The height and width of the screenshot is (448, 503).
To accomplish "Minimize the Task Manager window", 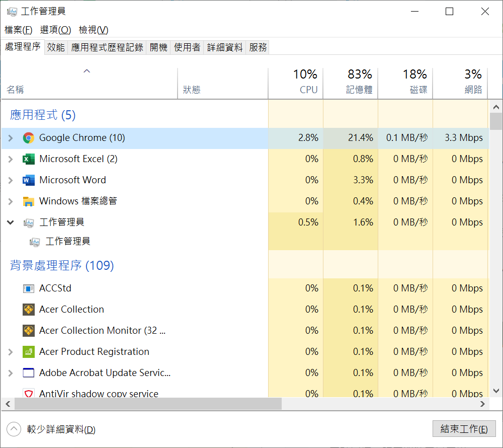I will coord(415,12).
